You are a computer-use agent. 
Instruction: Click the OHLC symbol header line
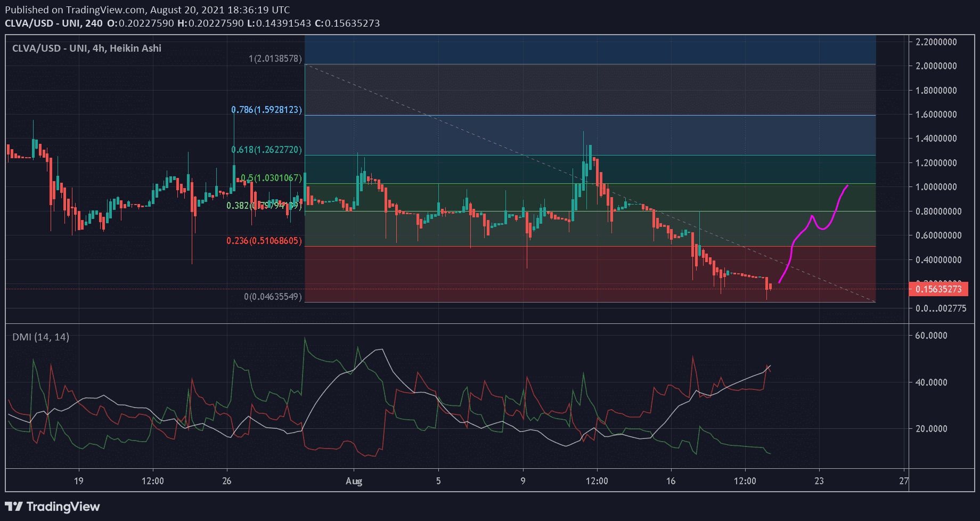pyautogui.click(x=192, y=23)
